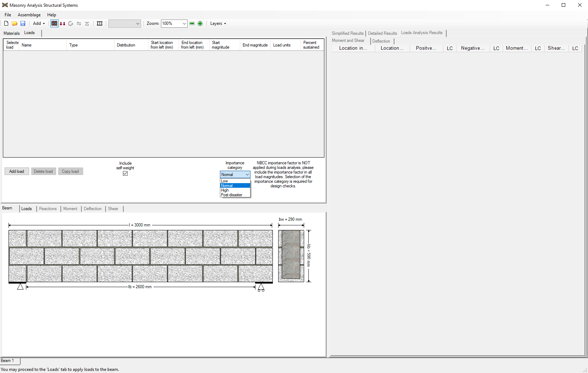Viewport: 588px width, 373px height.
Task: Uncheck the Include self-weight checkbox
Action: click(125, 174)
